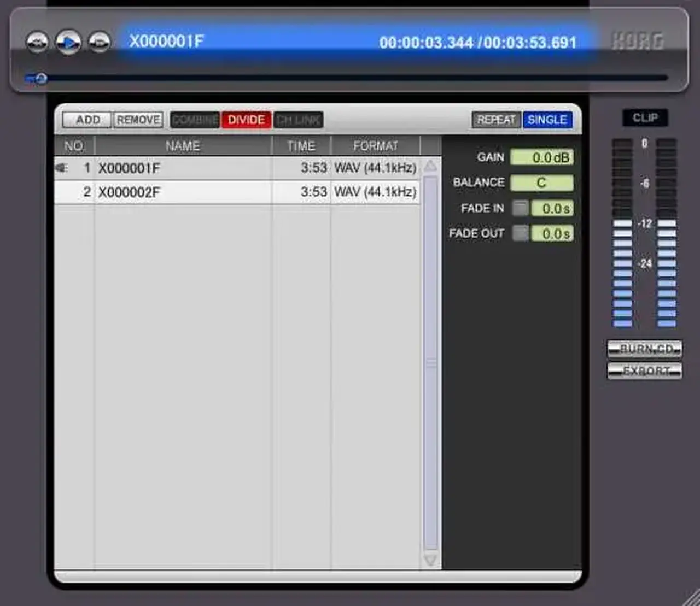
Task: Click the CLIP indicator above the meters
Action: pyautogui.click(x=645, y=117)
